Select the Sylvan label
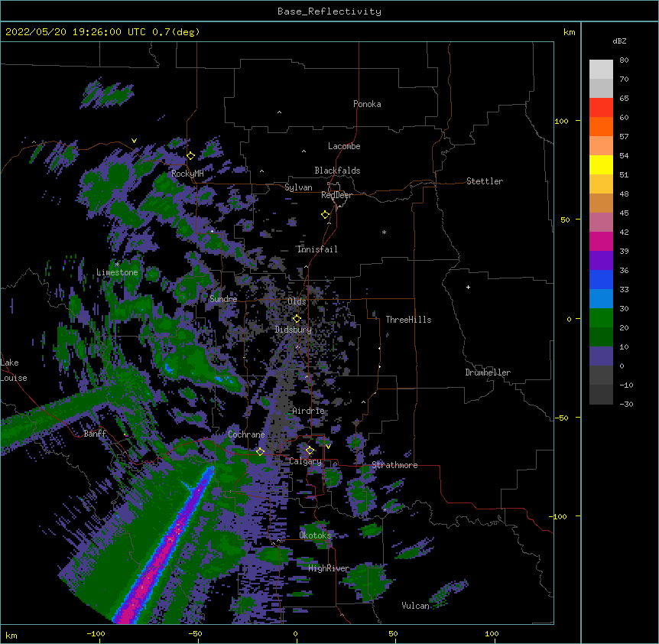The image size is (659, 644). coord(298,187)
